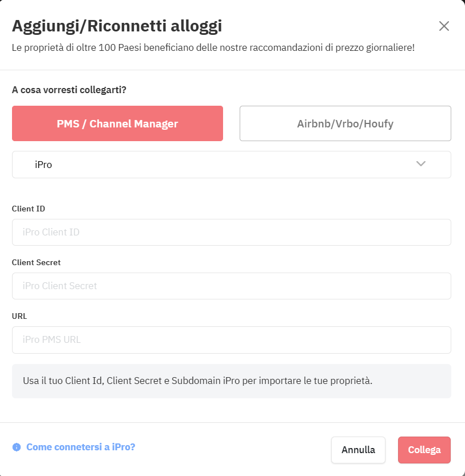Click the dropdown chevron arrow icon
Screen dimensions: 465x476
(x=420, y=164)
